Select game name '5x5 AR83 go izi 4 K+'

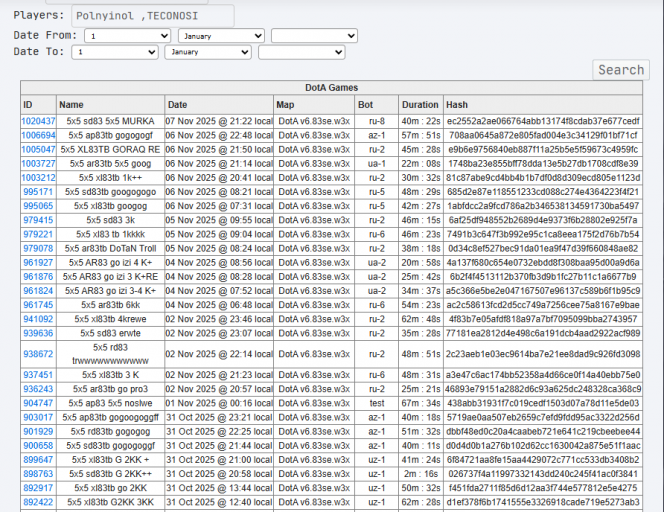click(x=111, y=263)
